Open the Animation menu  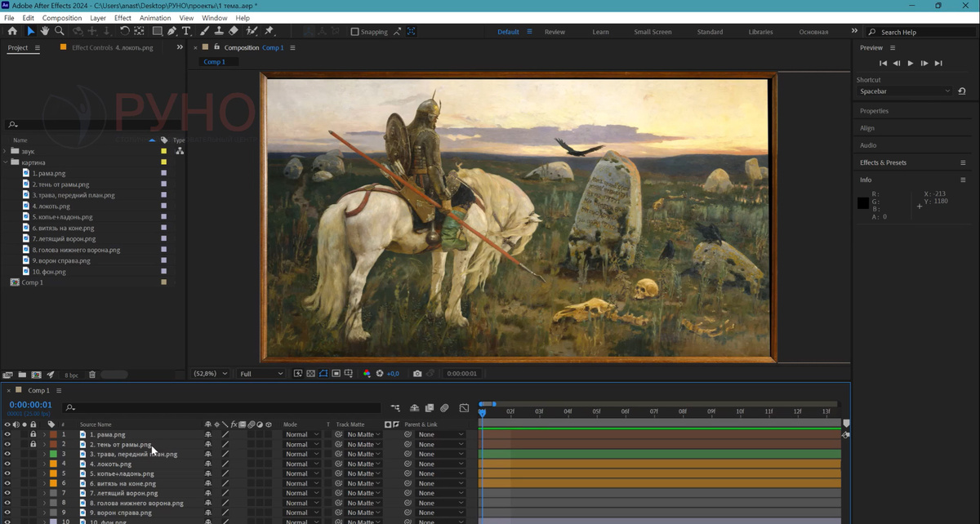click(154, 18)
